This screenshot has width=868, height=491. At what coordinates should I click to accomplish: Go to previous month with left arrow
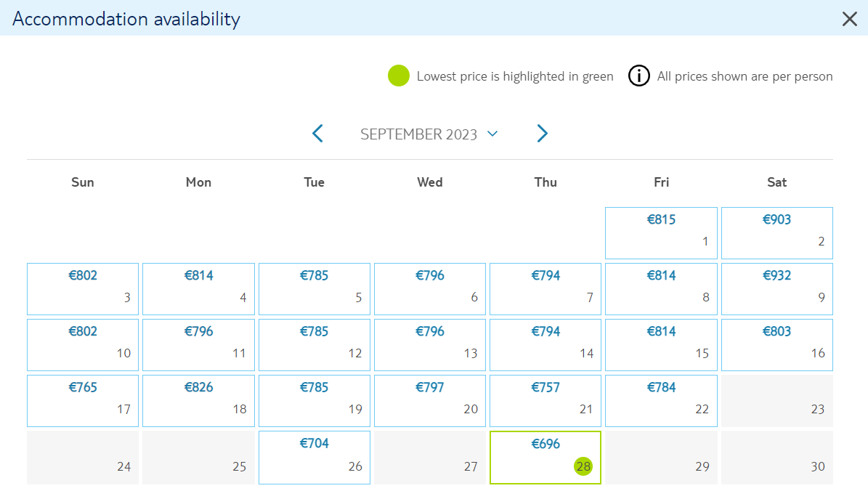317,134
